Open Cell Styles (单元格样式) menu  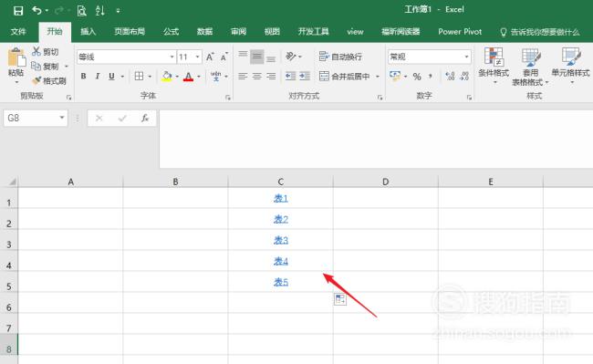click(570, 66)
